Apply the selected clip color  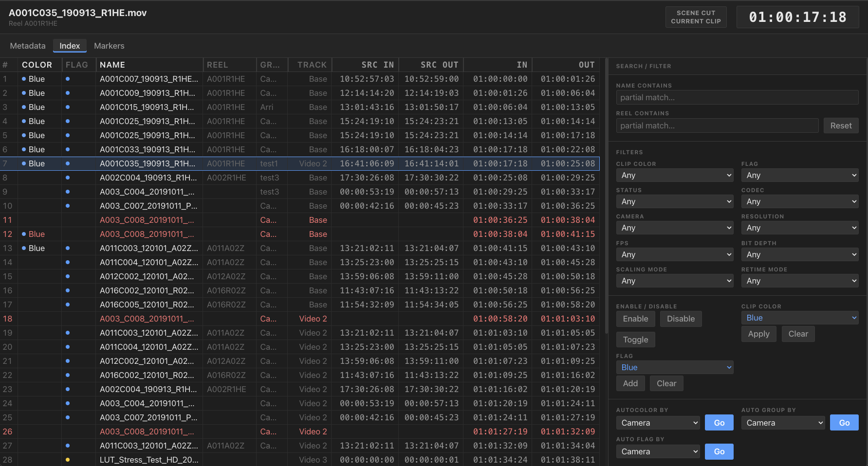(x=758, y=334)
